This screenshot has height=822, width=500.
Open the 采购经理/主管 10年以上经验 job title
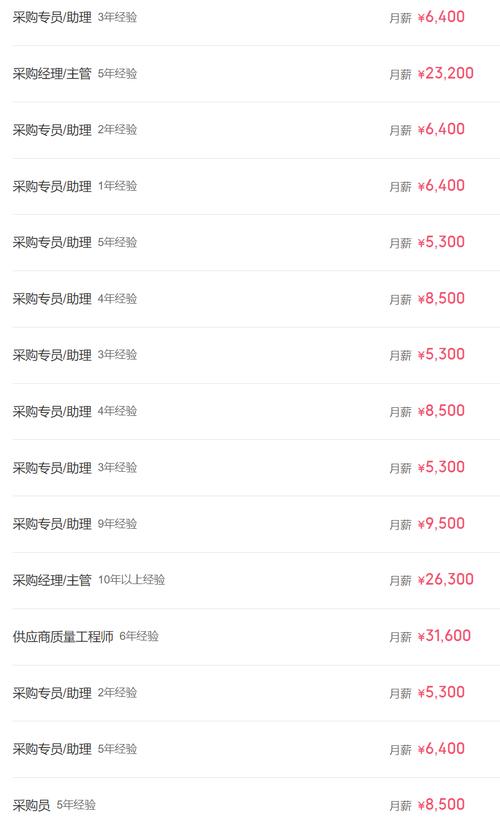pyautogui.click(x=52, y=580)
